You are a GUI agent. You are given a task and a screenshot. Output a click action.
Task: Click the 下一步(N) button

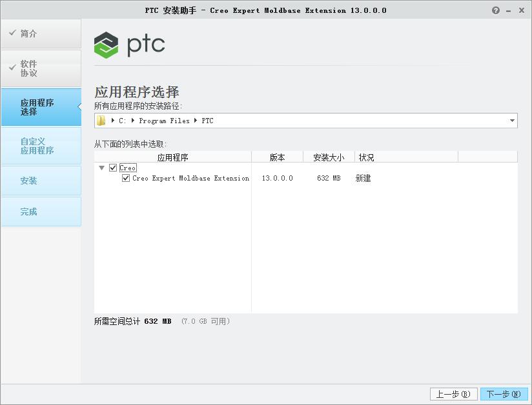tap(504, 394)
